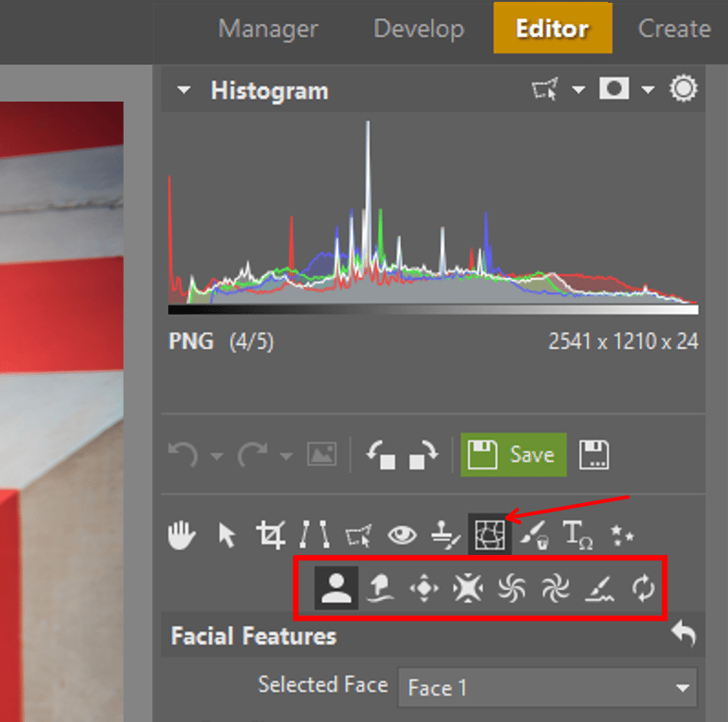Open the Paintbrush drawing tools group

click(534, 535)
